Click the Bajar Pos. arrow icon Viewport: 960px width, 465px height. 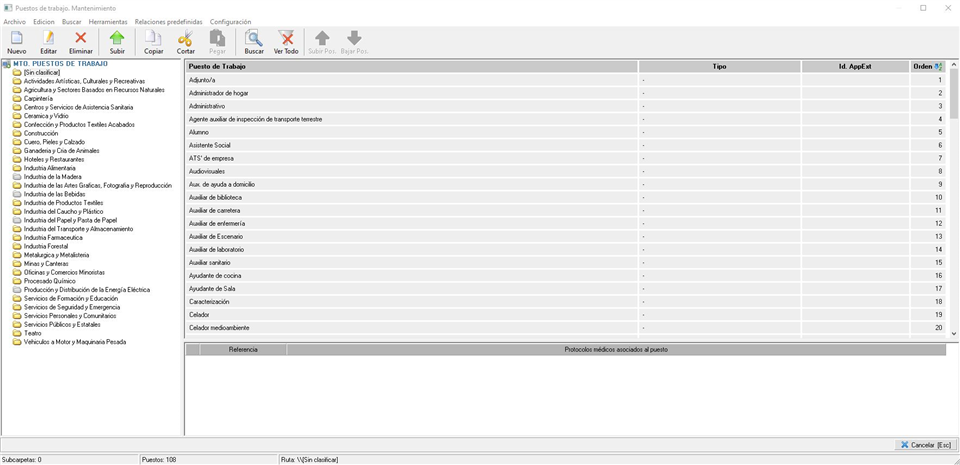click(x=354, y=38)
